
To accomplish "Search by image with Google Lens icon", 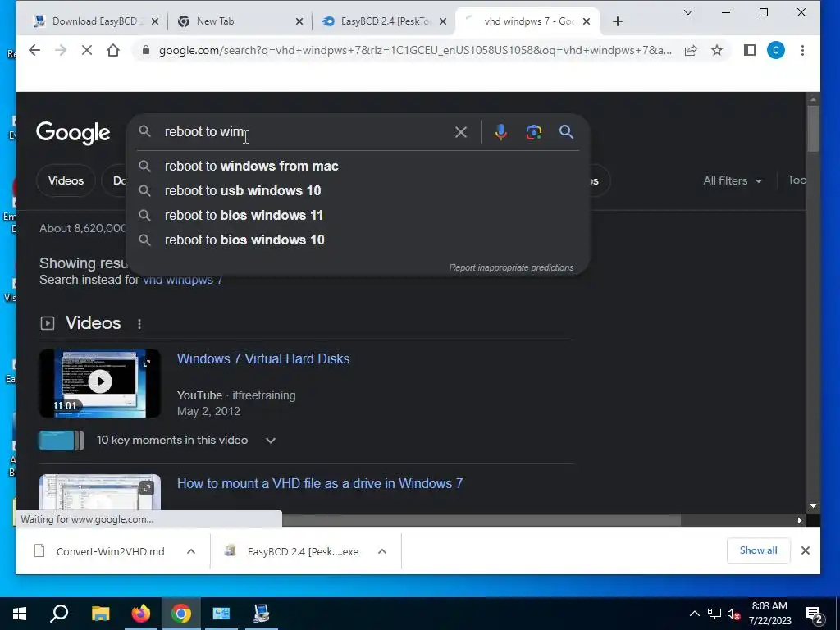I will 533,132.
